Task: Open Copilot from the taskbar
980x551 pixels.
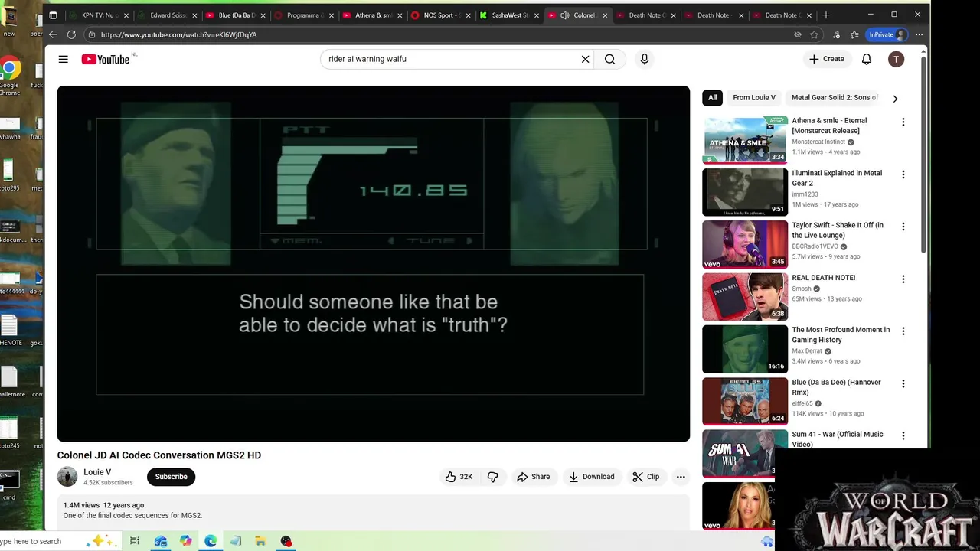Action: (x=186, y=541)
